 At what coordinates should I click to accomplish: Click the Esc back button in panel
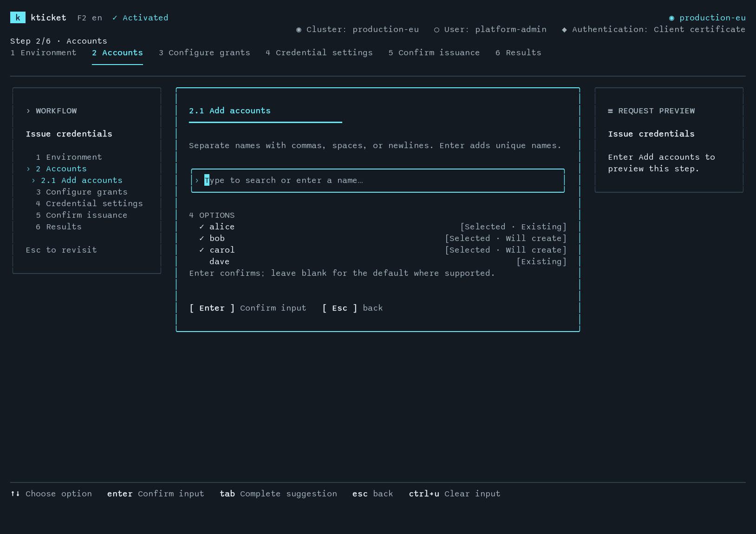pyautogui.click(x=352, y=308)
